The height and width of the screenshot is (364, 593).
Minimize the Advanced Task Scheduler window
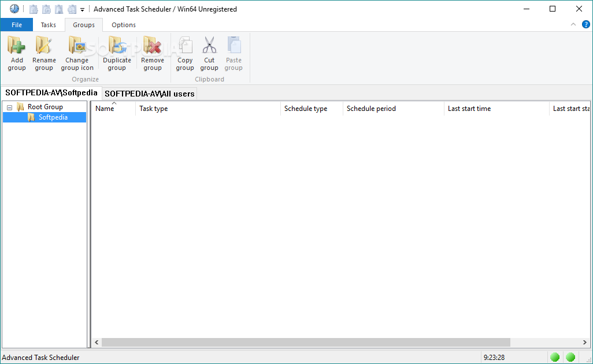[x=526, y=9]
